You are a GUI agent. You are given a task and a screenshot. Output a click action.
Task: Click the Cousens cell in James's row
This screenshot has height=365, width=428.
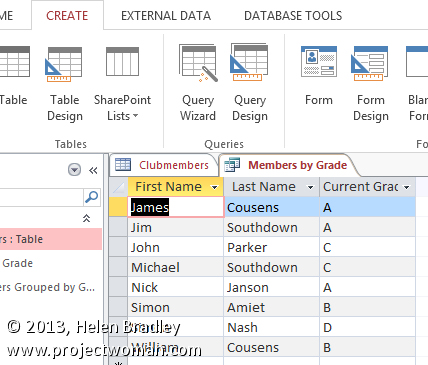[x=272, y=207]
